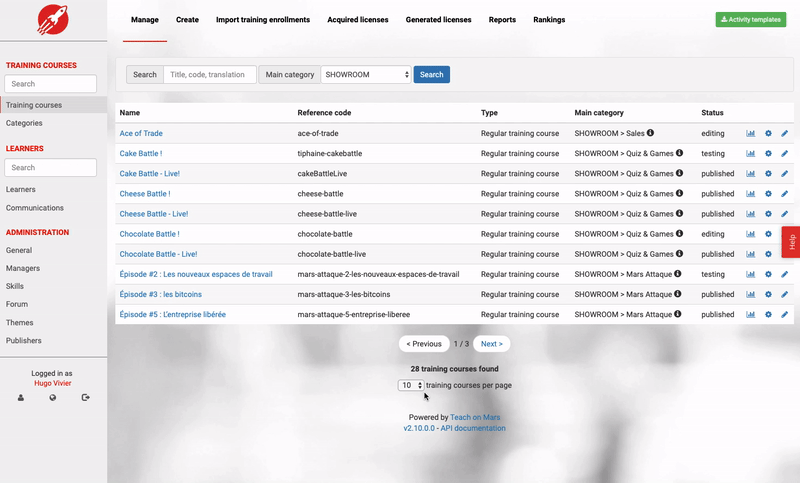Open the red Help side tab

click(791, 242)
